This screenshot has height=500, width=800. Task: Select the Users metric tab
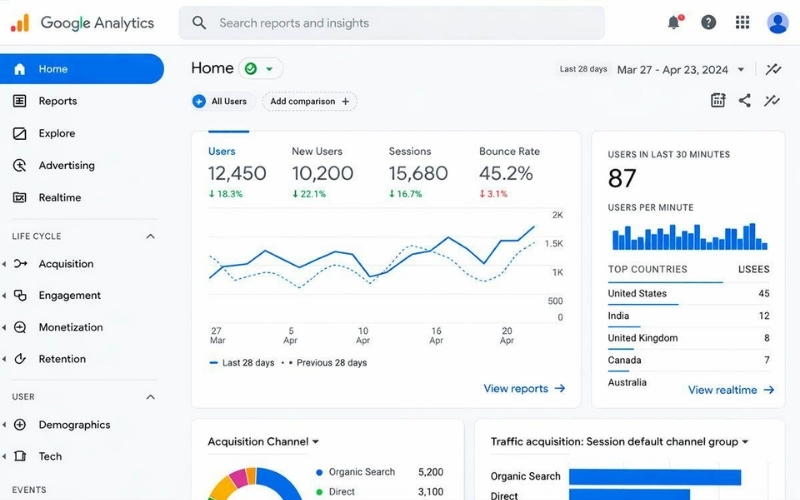(x=237, y=172)
